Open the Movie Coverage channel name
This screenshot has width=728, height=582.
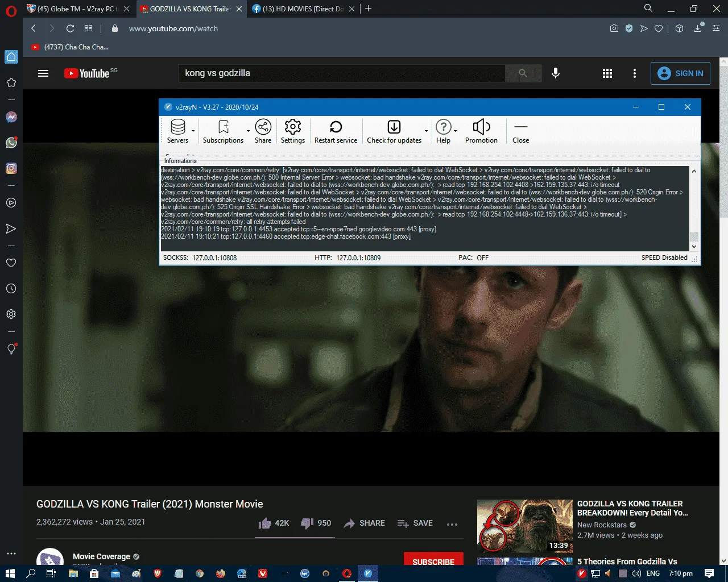pos(101,556)
